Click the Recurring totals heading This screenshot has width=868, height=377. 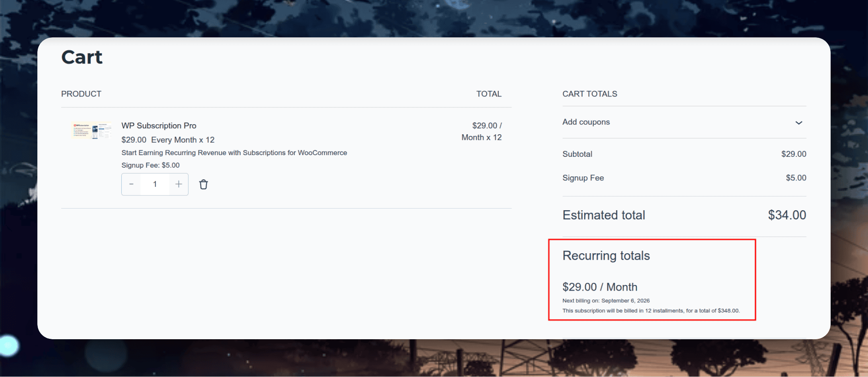pos(606,256)
